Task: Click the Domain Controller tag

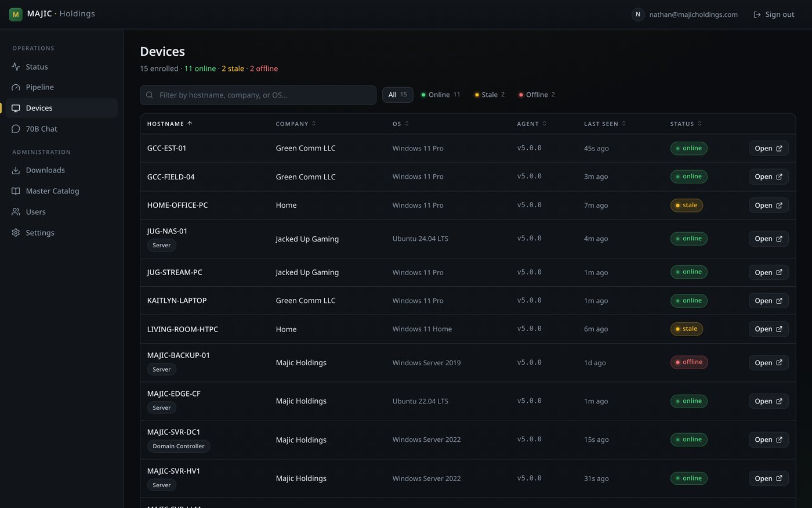Action: (178, 446)
